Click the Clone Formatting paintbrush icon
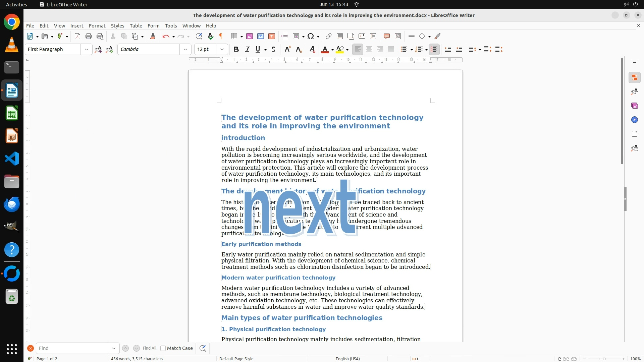This screenshot has width=644, height=362. (x=153, y=36)
